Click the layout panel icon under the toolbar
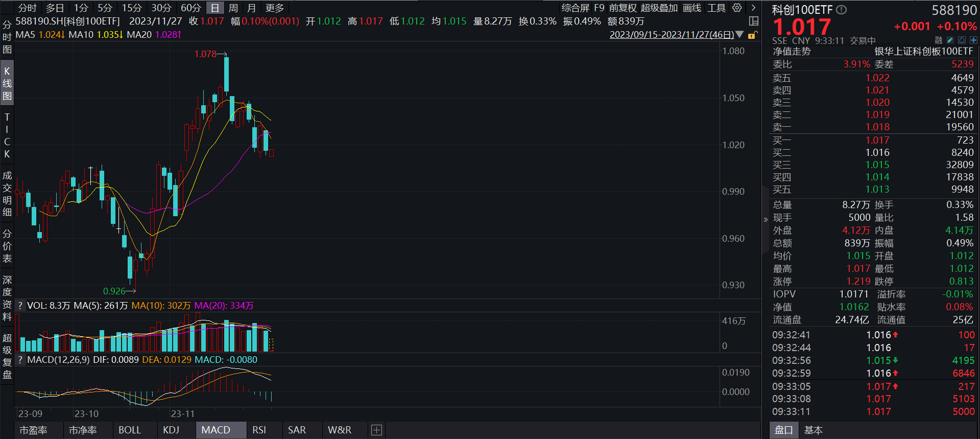 (753, 21)
